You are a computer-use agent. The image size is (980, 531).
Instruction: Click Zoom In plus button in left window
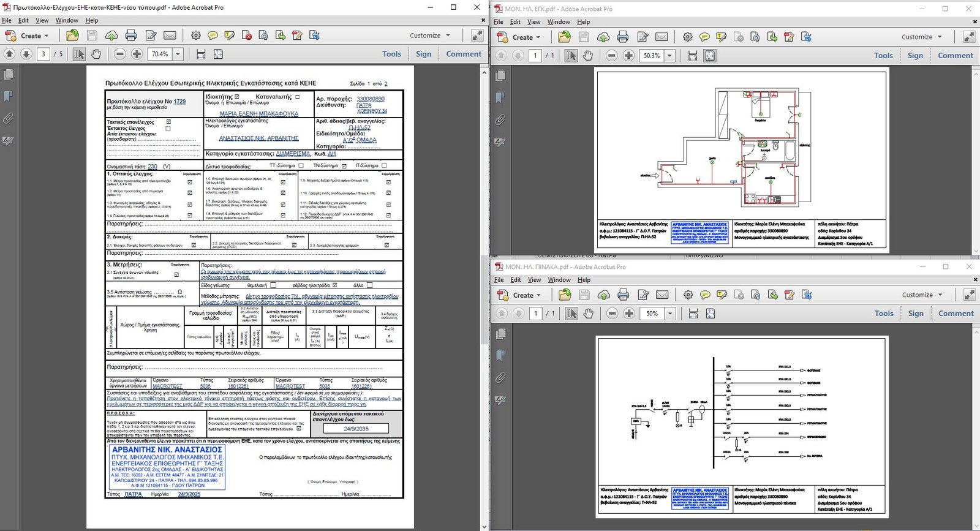tap(137, 54)
